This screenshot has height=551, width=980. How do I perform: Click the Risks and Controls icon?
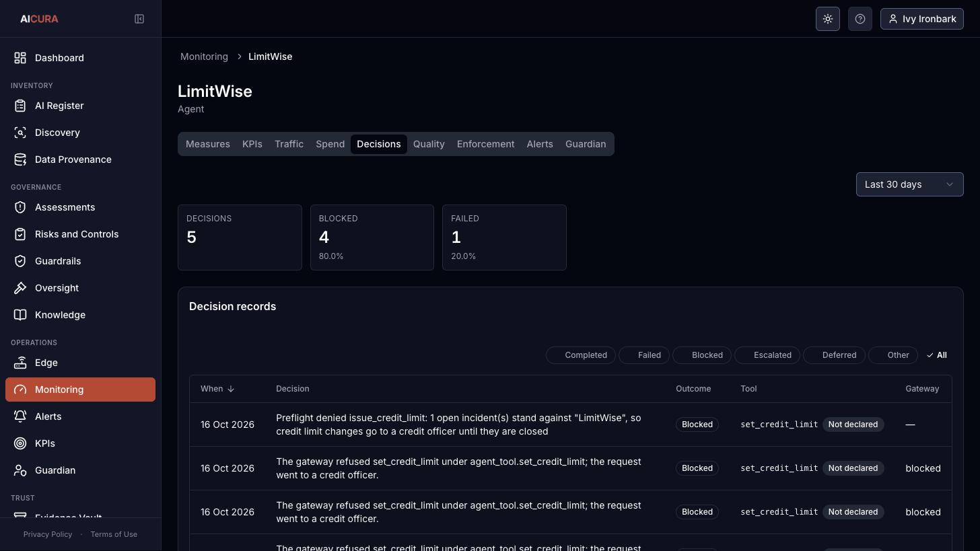20,234
